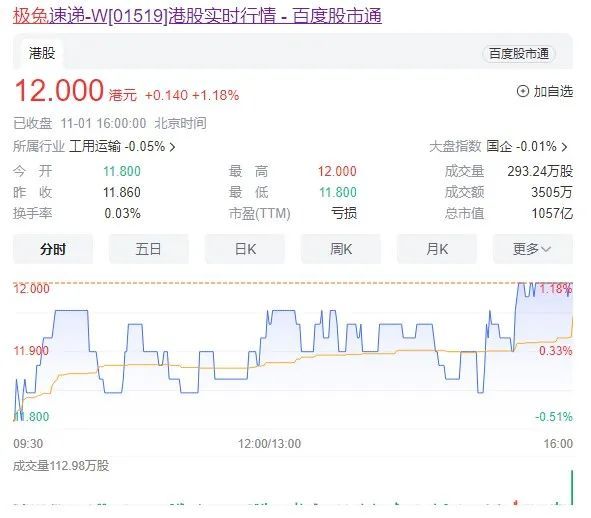Image resolution: width=591 pixels, height=518 pixels.
Task: Switch chart to 分时 view
Action: point(53,249)
